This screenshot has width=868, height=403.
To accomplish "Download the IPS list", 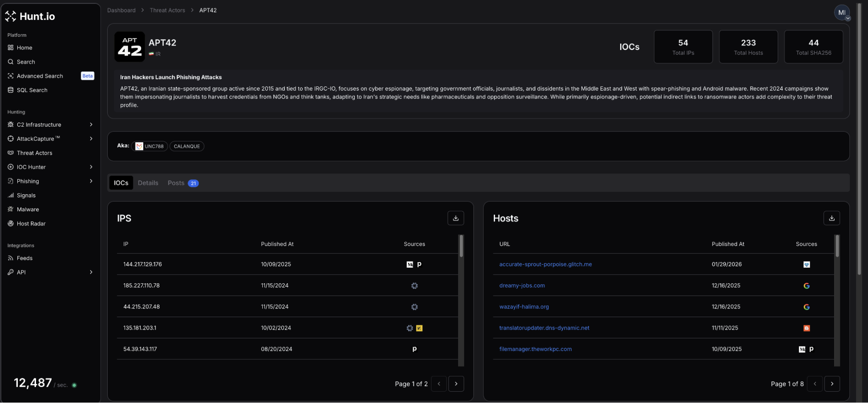I will 455,218.
